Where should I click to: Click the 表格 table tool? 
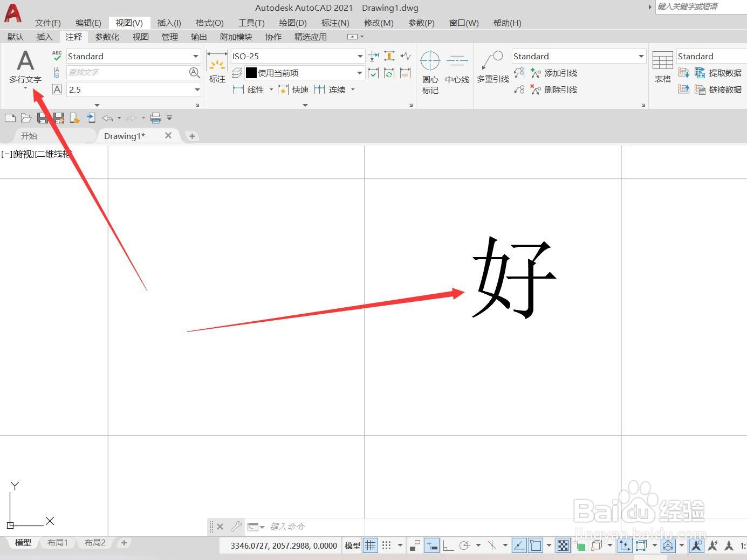point(663,67)
